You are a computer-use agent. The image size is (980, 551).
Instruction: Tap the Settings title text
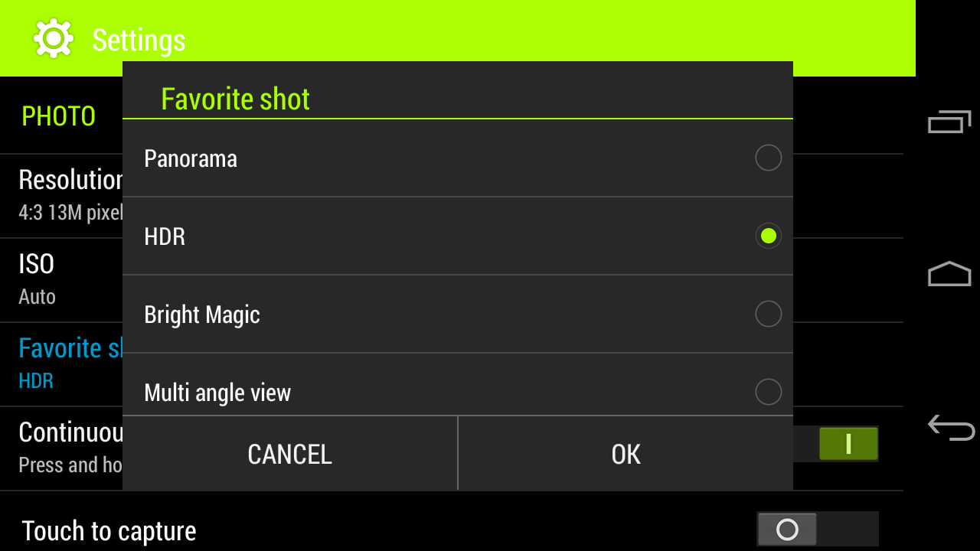(139, 40)
